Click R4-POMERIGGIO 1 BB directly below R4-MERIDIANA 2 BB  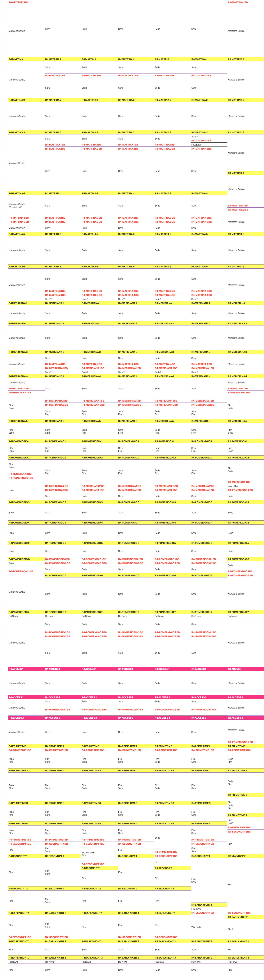click(21, 478)
